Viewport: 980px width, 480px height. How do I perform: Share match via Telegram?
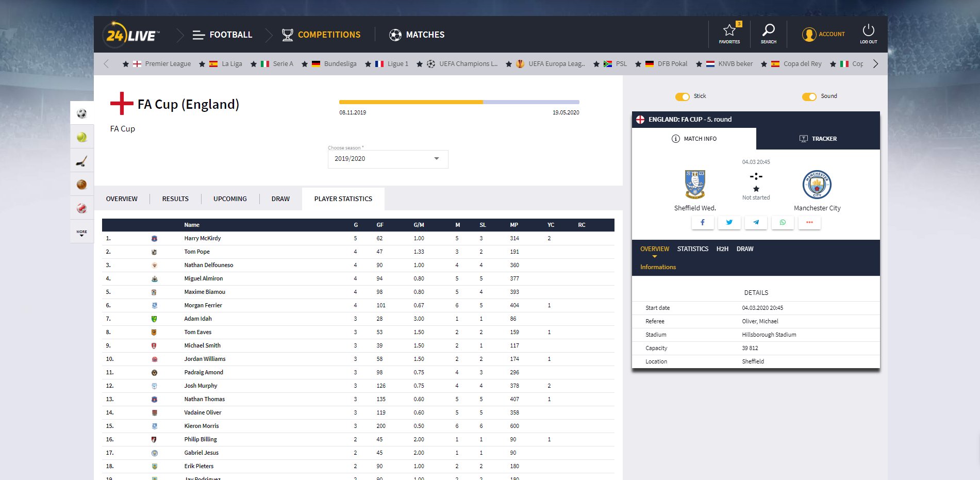[x=756, y=222]
